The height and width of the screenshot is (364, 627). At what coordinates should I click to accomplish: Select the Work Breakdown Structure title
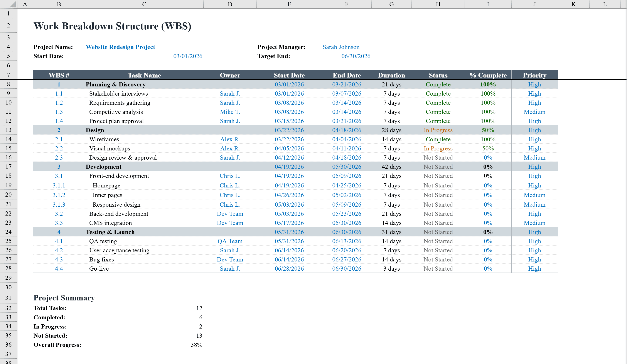tap(113, 26)
